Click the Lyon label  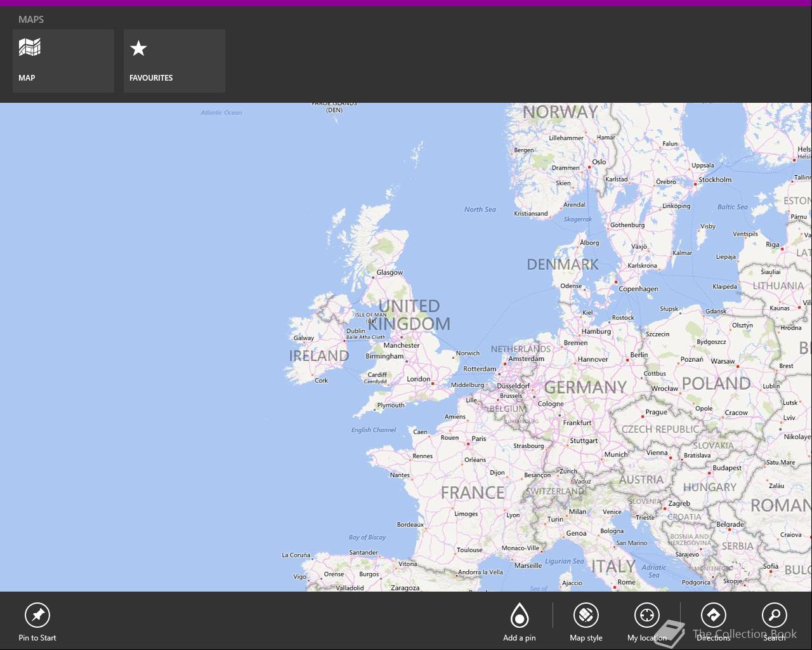(513, 515)
